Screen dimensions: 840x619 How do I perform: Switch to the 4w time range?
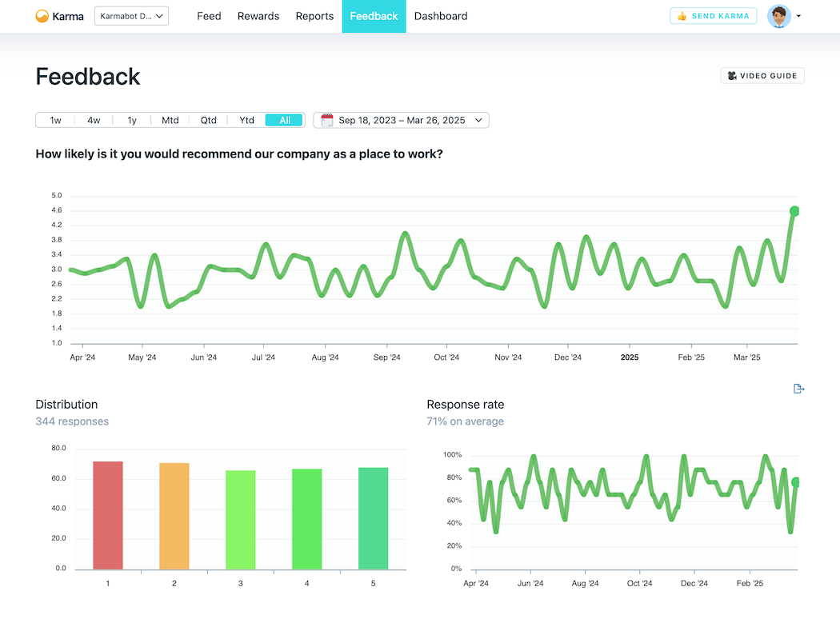pyautogui.click(x=94, y=120)
